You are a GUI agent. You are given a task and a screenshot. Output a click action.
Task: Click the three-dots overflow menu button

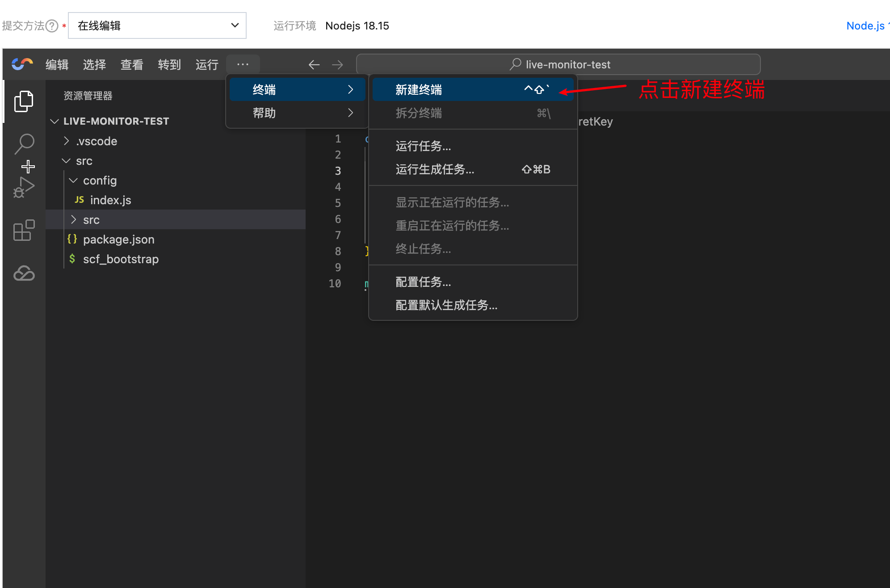(243, 64)
